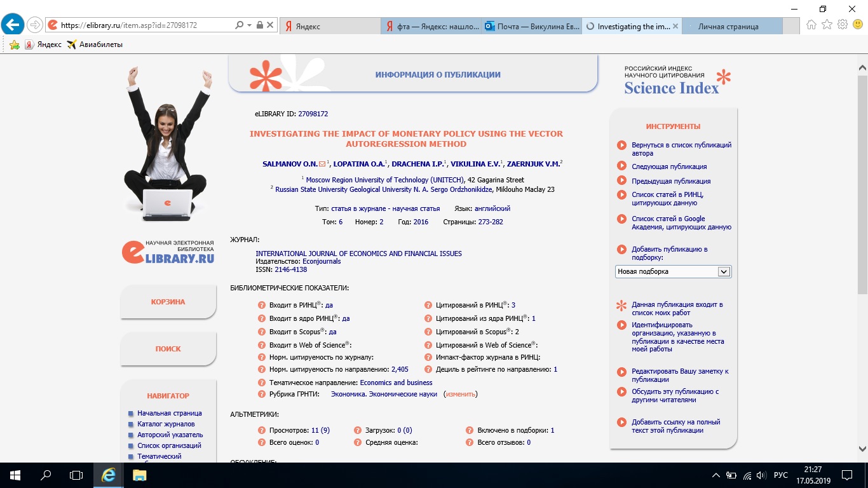Open Favorites star icon in browser toolbar
Image resolution: width=868 pixels, height=488 pixels.
pos(827,25)
